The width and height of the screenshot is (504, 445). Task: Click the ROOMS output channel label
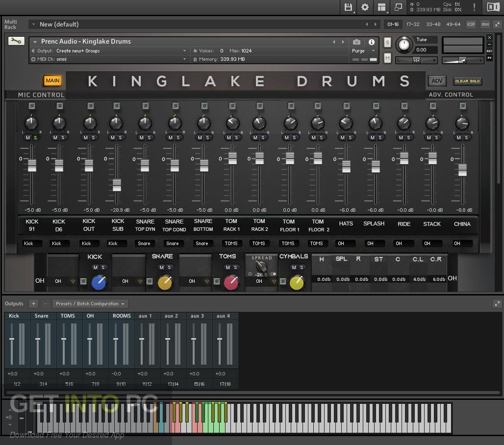(x=122, y=316)
